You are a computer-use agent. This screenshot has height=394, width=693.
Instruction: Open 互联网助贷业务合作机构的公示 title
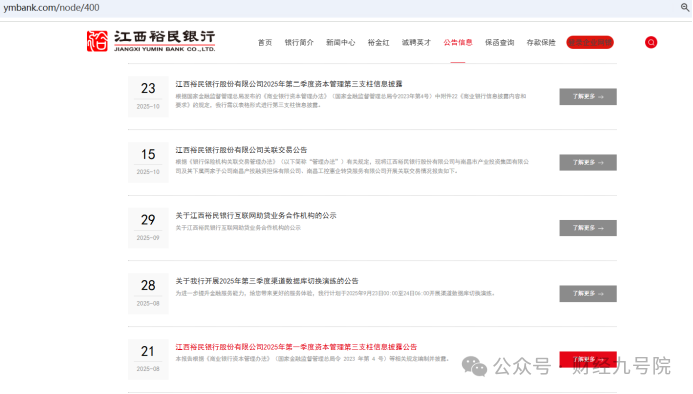click(x=256, y=215)
